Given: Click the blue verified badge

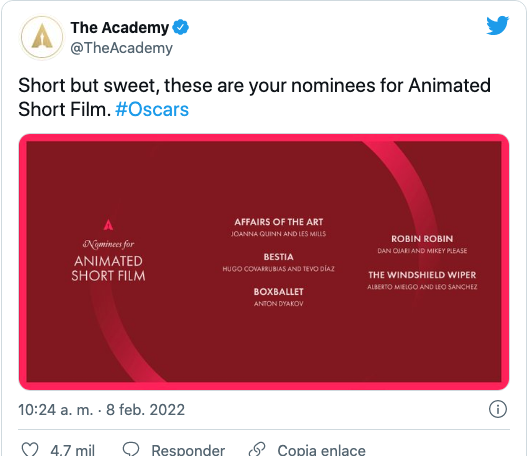Looking at the screenshot, I should (x=180, y=27).
